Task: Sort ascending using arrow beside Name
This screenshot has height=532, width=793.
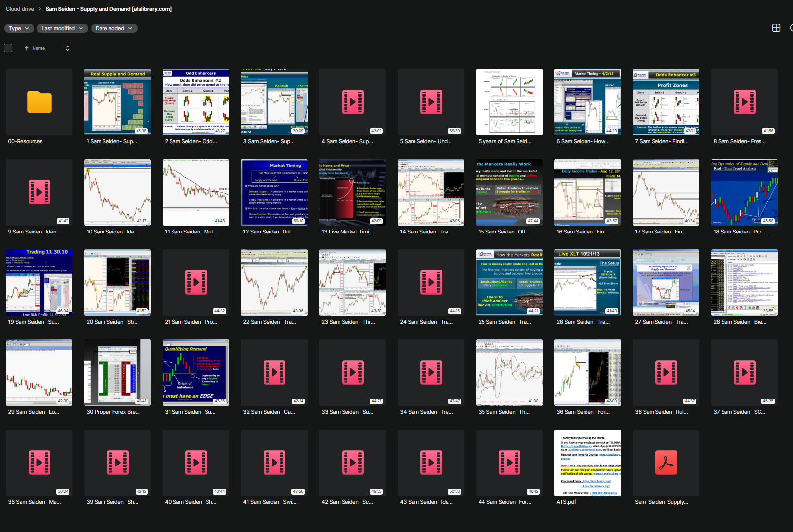Action: click(x=27, y=48)
